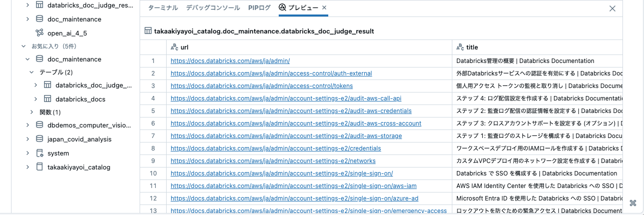644x215 pixels.
Task: Collapse doc_maintenance under favorites
Action: pyautogui.click(x=28, y=59)
